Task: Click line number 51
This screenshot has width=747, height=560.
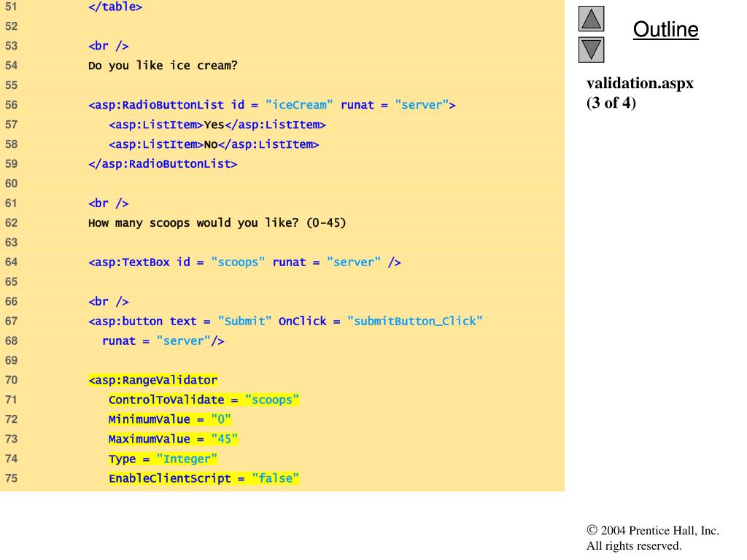Action: [x=11, y=7]
